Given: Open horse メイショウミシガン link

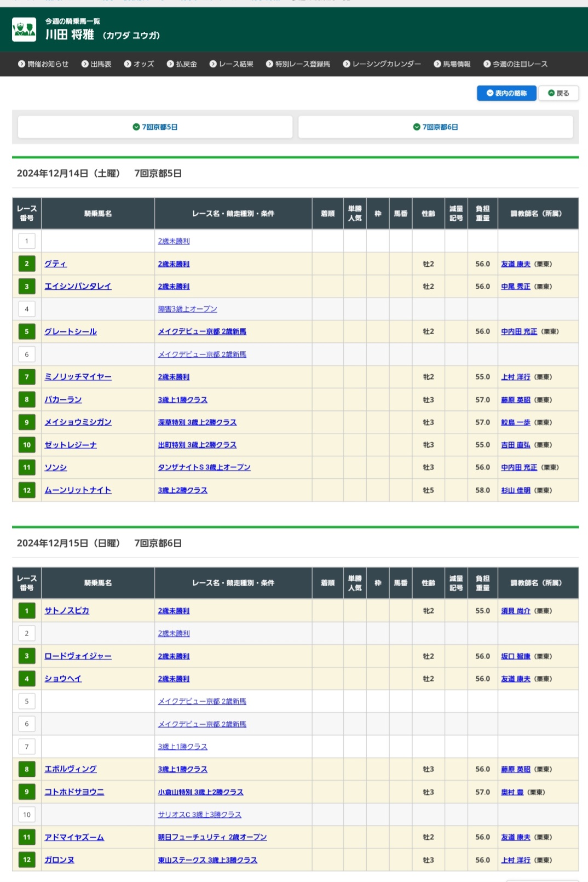Looking at the screenshot, I should pos(78,422).
